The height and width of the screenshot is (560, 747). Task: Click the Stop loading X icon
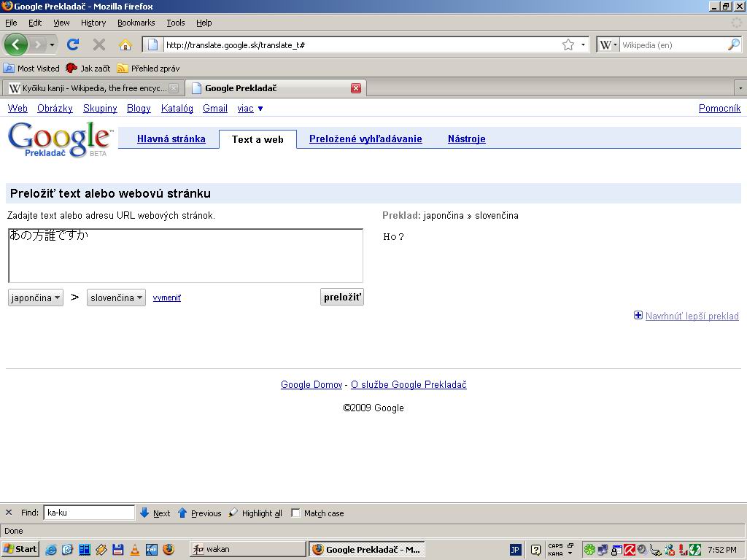click(99, 44)
